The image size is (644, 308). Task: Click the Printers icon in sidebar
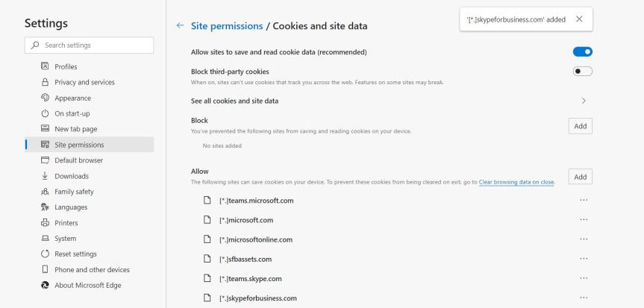[45, 223]
